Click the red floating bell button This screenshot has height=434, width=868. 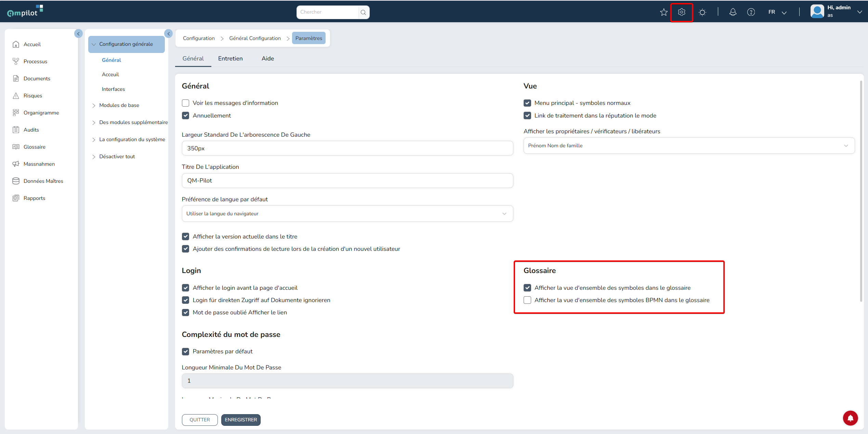pos(850,418)
